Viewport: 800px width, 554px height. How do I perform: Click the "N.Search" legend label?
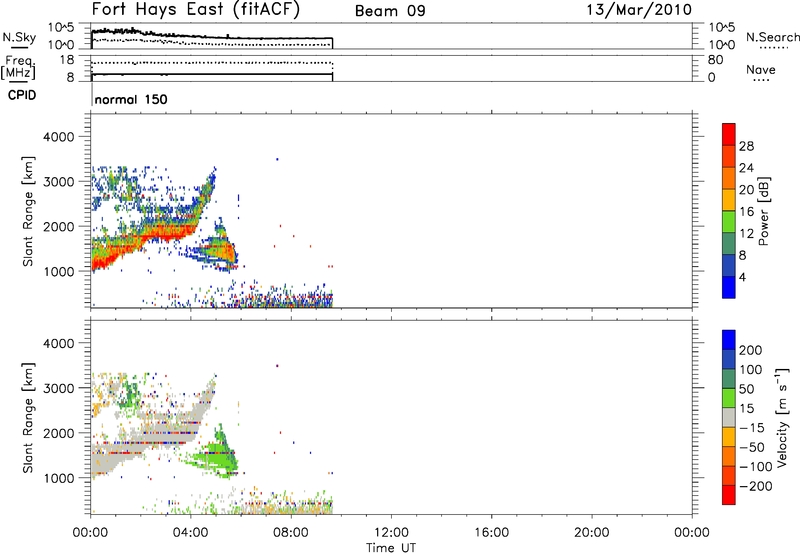pos(773,37)
